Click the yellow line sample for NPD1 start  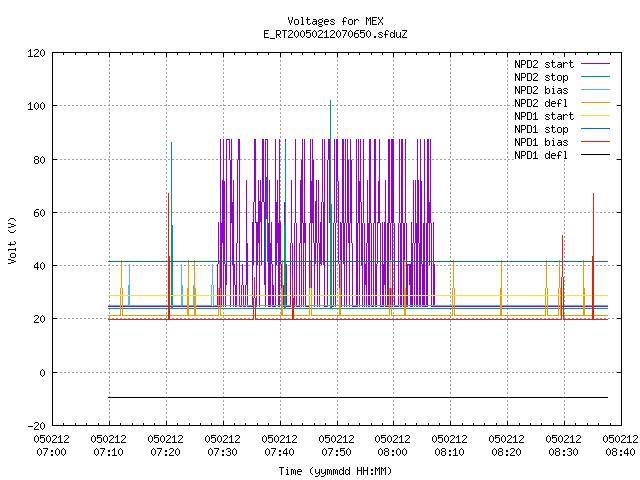[x=596, y=116]
